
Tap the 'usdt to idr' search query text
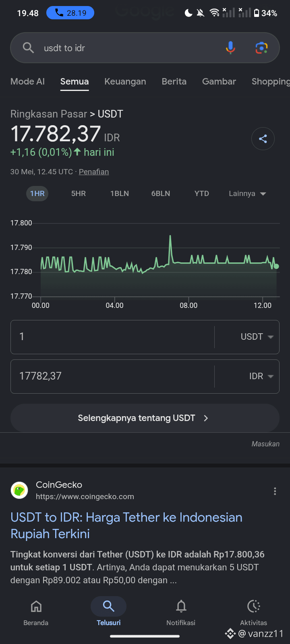tap(64, 48)
